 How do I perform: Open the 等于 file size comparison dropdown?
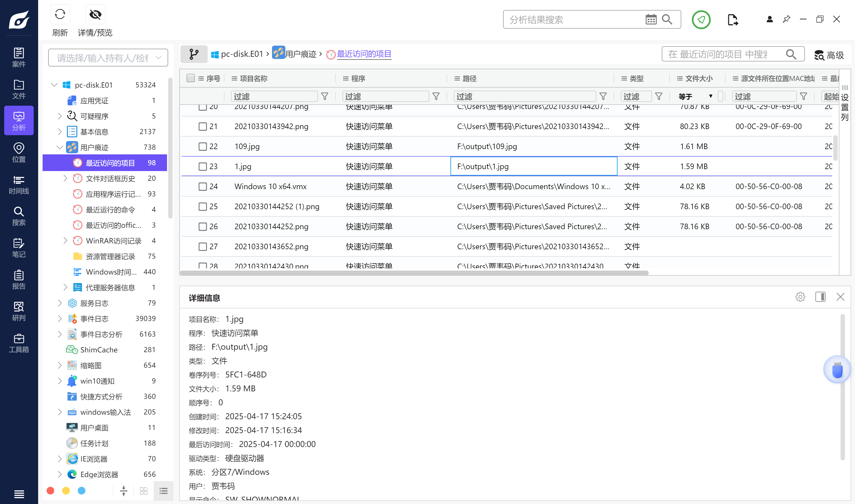click(695, 97)
